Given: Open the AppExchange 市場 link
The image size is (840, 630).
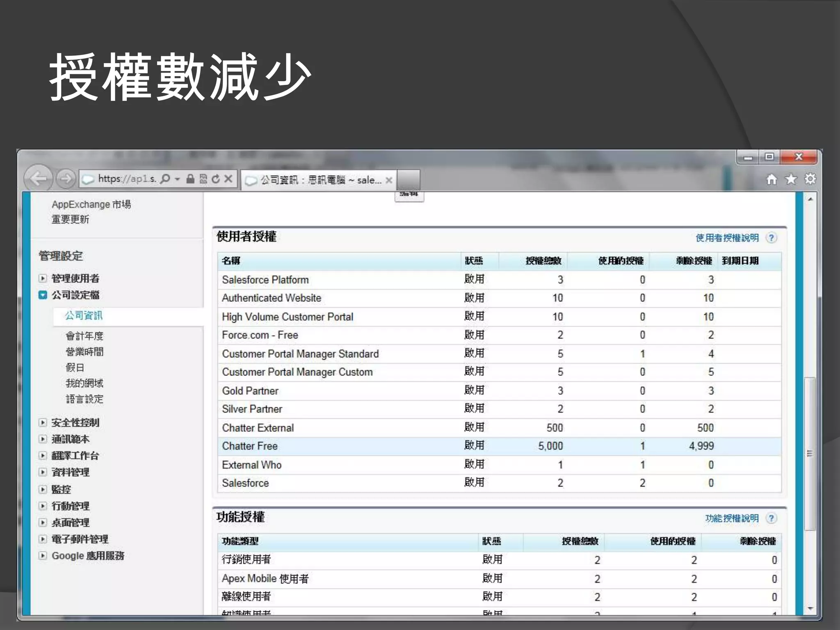Looking at the screenshot, I should (91, 204).
